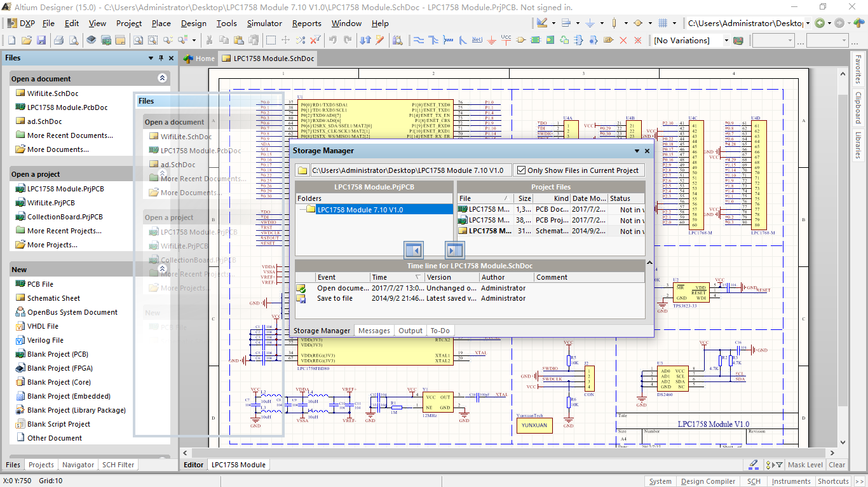Toggle Only Show Files in Current Project checkbox
This screenshot has height=487, width=868.
click(x=521, y=170)
